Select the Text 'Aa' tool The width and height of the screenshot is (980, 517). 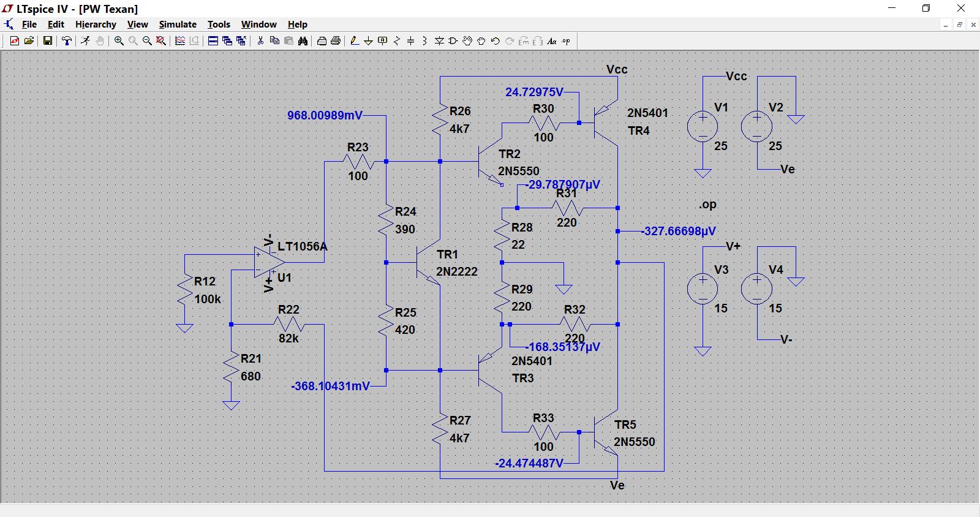pyautogui.click(x=552, y=41)
